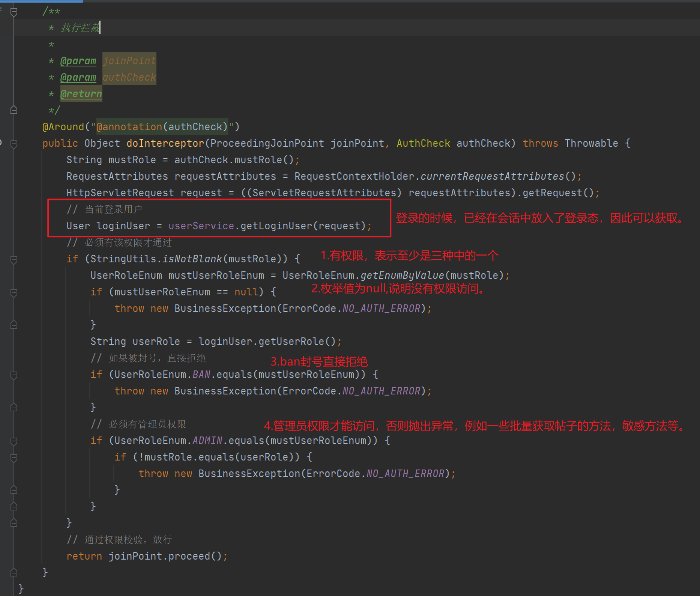This screenshot has width=700, height=596.
Task: Click the Javadoc closing fold-end marker
Action: pyautogui.click(x=14, y=110)
